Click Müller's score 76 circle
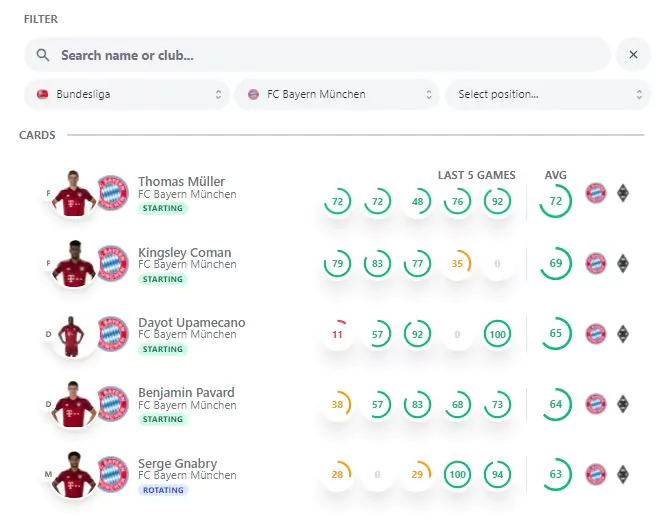Viewport: 665px width, 519px height. 457,201
